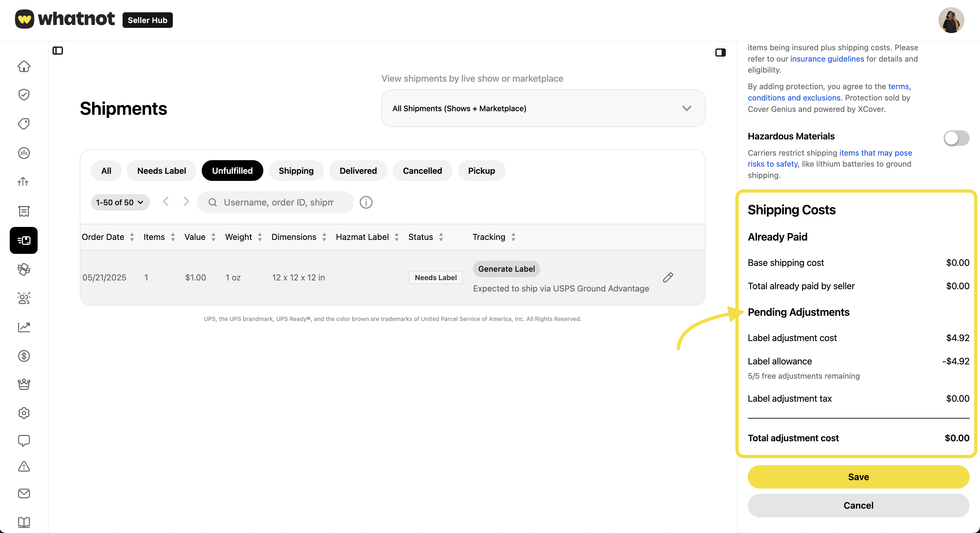Go to the next page arrow

[x=186, y=202]
